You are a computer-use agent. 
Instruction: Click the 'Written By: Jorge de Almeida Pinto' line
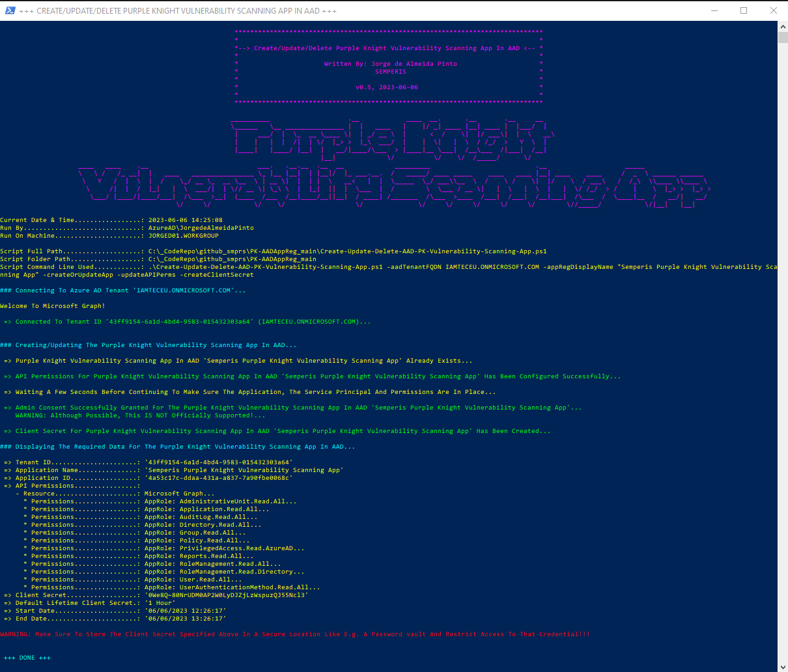click(x=390, y=64)
